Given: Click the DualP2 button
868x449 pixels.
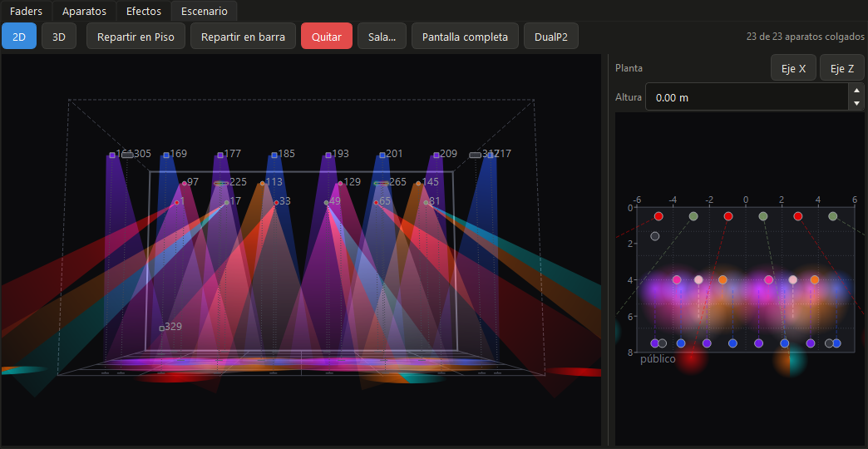Looking at the screenshot, I should 551,37.
